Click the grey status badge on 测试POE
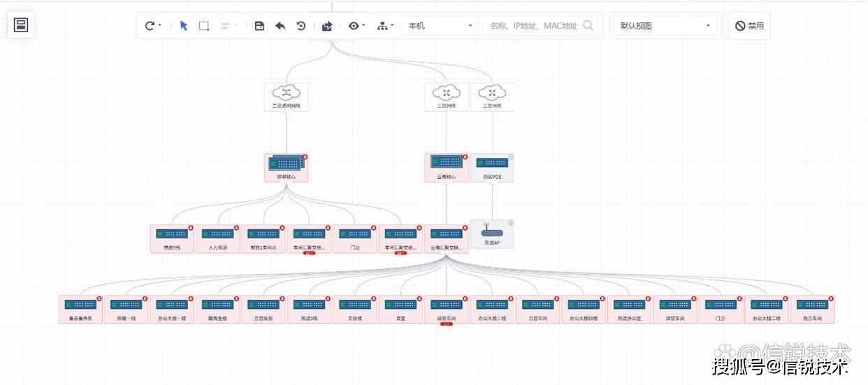The height and width of the screenshot is (385, 868). pos(511,157)
